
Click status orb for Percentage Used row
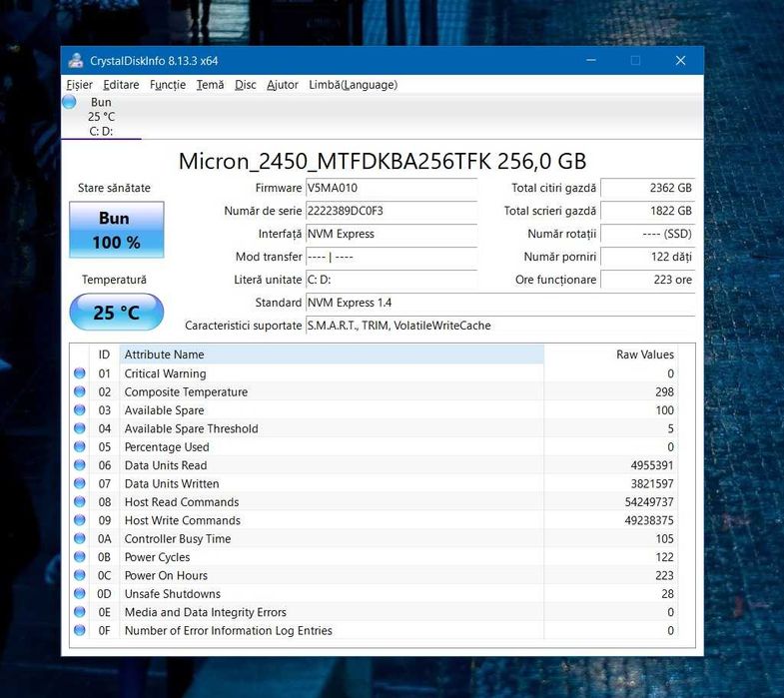click(80, 446)
